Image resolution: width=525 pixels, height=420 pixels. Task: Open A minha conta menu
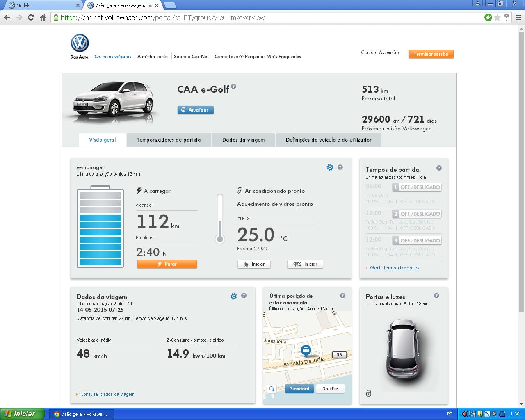(153, 57)
